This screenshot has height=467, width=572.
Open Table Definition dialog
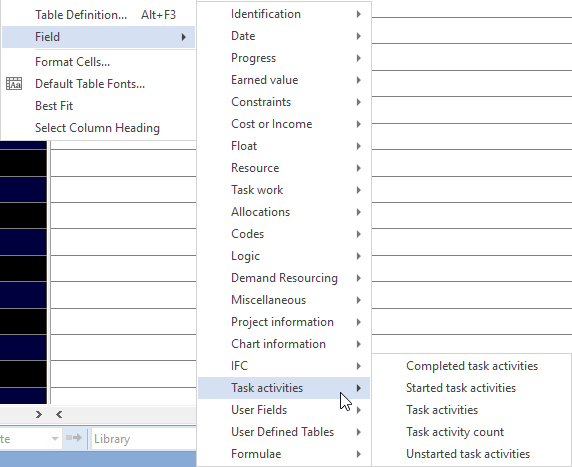tap(98, 15)
